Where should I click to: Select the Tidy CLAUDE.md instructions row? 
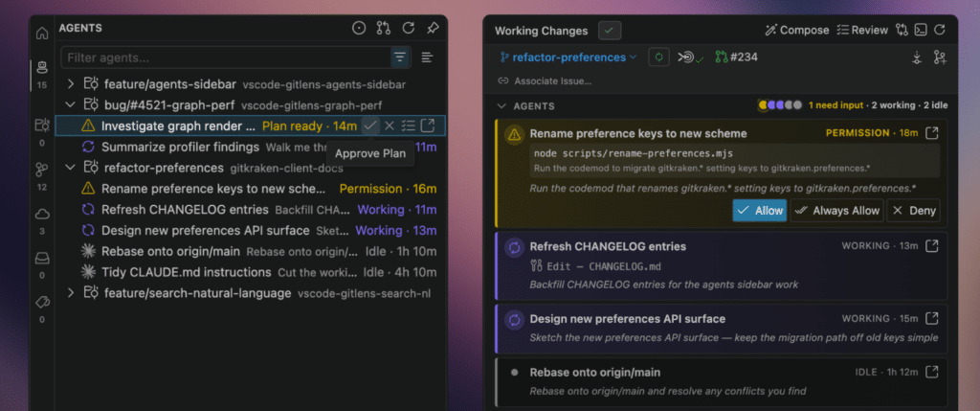point(250,272)
